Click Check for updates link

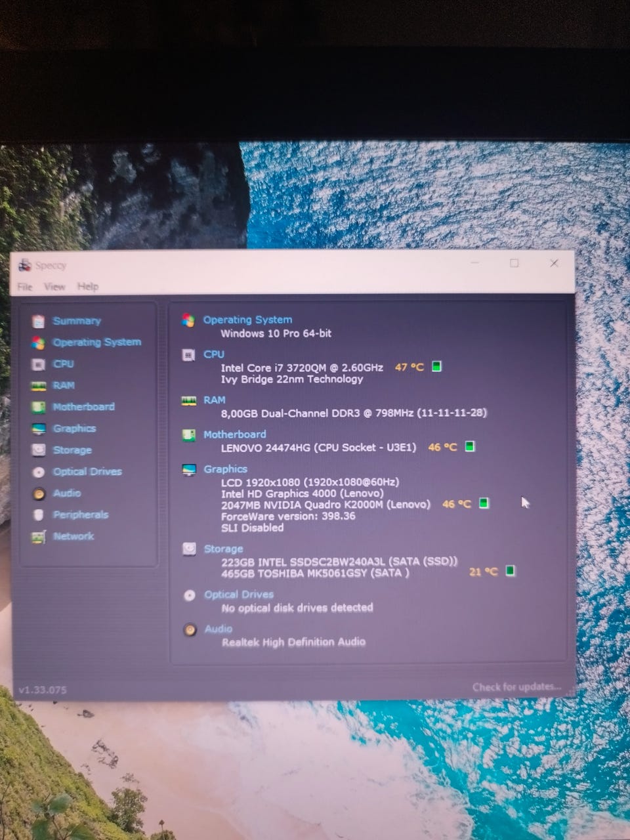[x=516, y=687]
